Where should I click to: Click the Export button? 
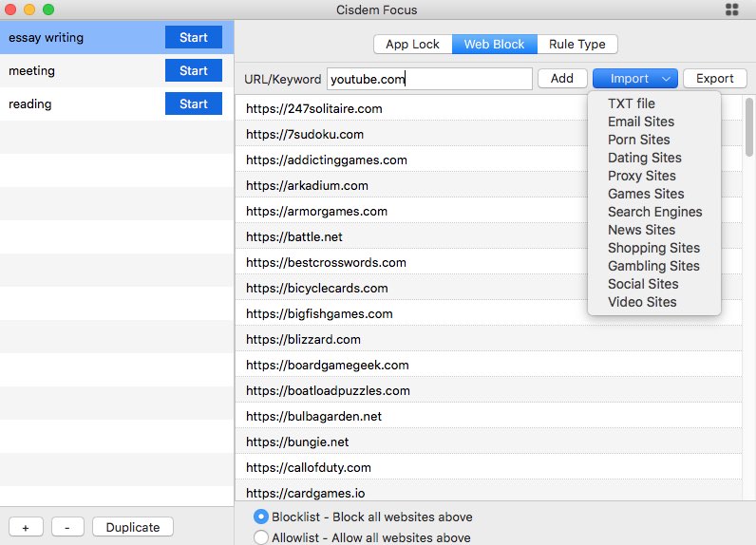[715, 79]
